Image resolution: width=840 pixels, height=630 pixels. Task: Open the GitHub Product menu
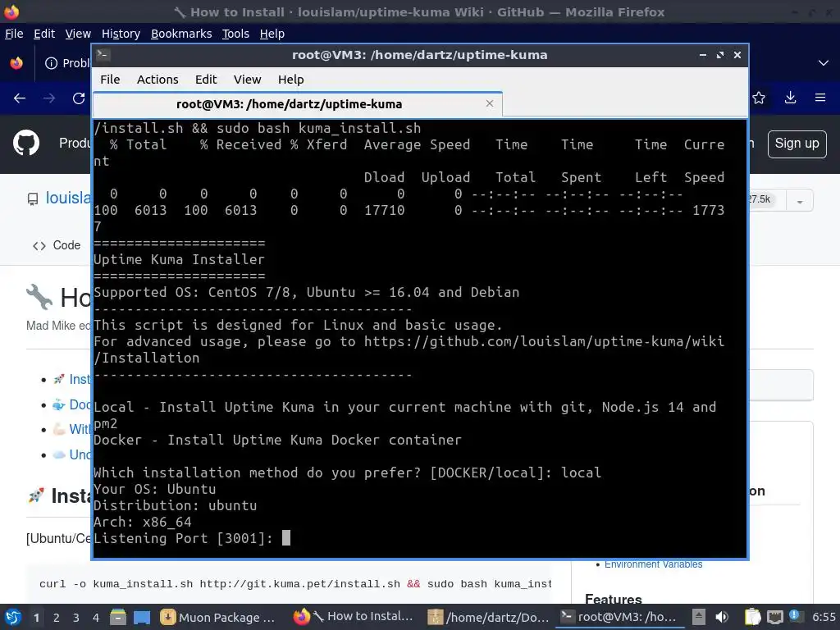click(x=75, y=143)
